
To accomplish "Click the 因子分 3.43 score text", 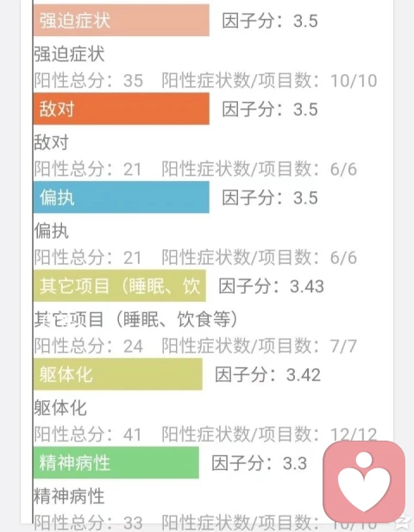I will [271, 286].
